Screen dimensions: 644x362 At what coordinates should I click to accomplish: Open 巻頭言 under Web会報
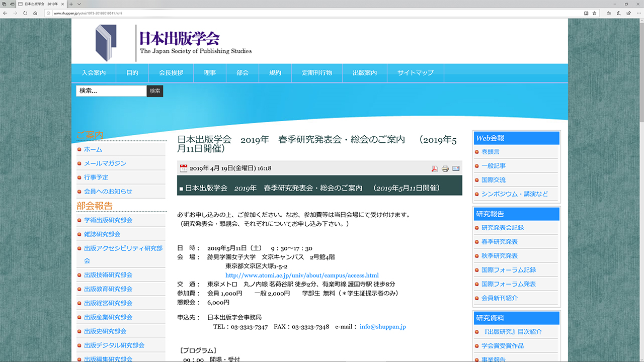click(491, 152)
